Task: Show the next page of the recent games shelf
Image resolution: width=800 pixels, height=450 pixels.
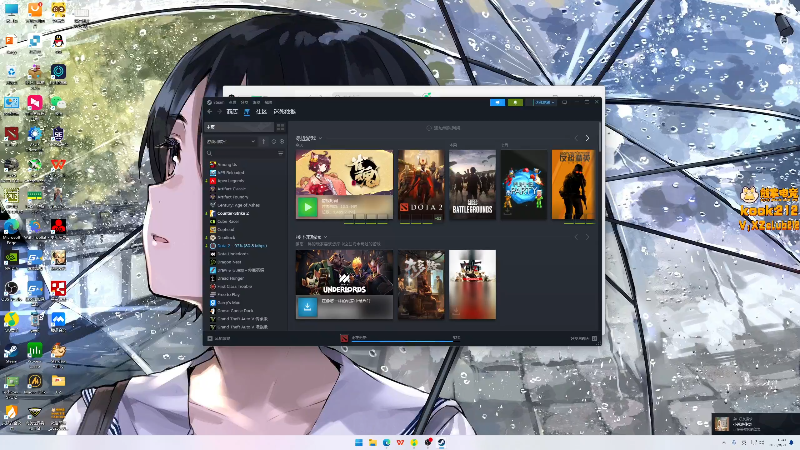Action: tap(587, 138)
